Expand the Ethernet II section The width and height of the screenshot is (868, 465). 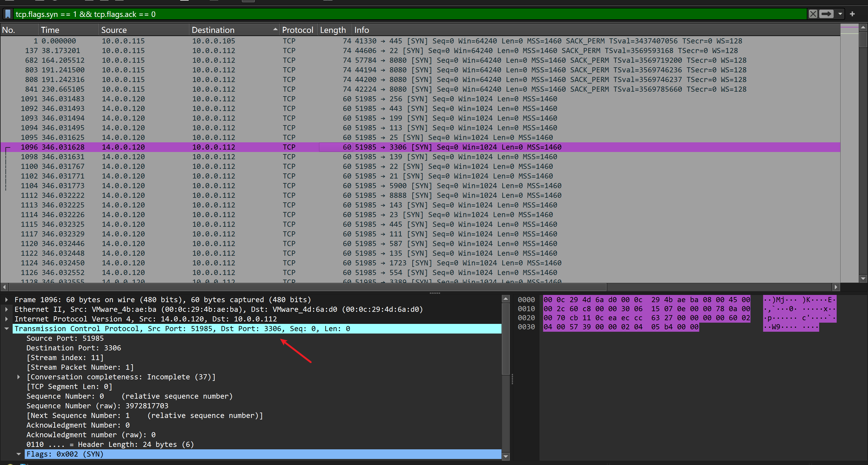(6, 309)
